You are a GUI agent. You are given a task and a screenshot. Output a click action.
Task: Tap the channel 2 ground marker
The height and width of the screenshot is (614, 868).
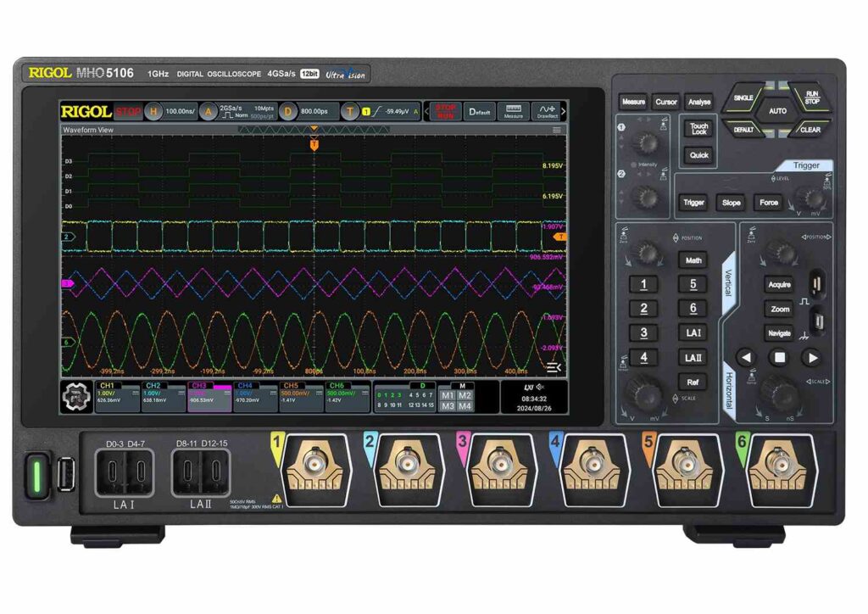coord(68,237)
